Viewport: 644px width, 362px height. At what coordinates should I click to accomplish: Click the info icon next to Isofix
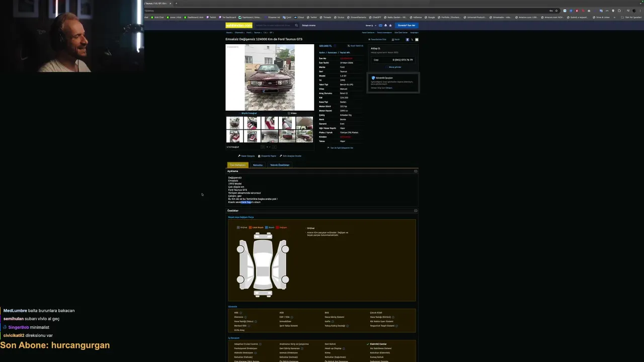(x=333, y=321)
